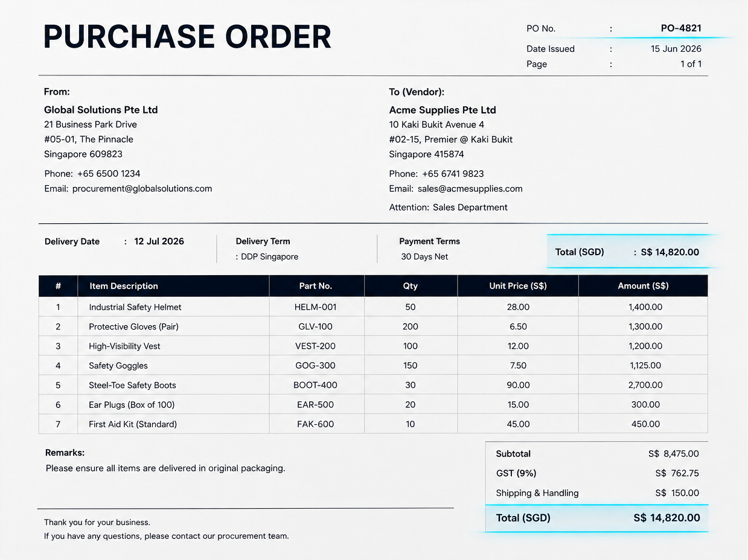Click the Item Description column header
Image resolution: width=748 pixels, height=560 pixels.
pyautogui.click(x=124, y=286)
